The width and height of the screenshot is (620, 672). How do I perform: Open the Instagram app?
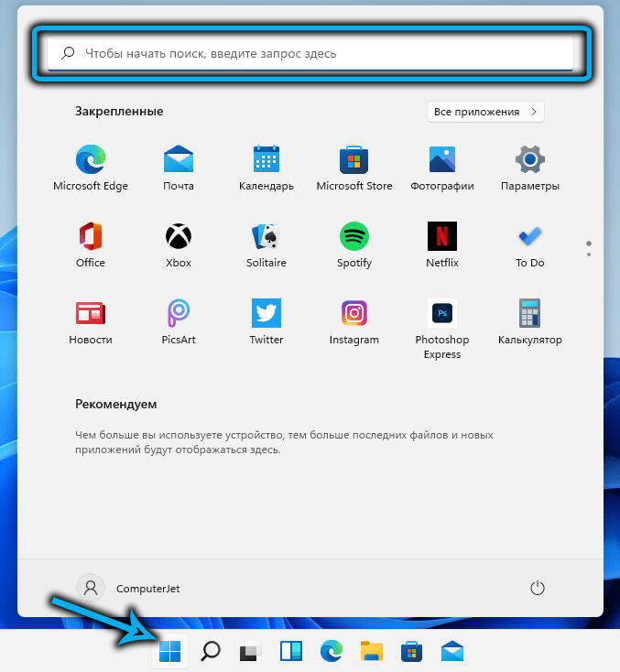coord(354,314)
